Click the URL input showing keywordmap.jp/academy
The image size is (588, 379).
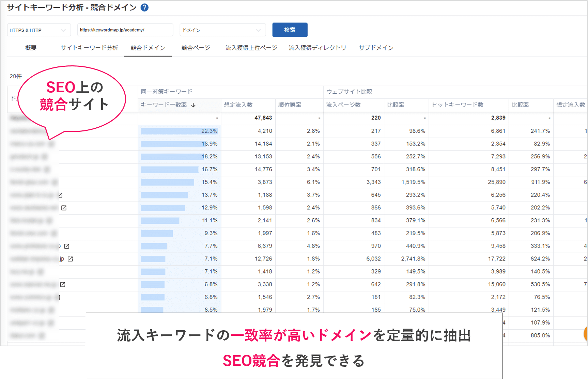tap(125, 30)
